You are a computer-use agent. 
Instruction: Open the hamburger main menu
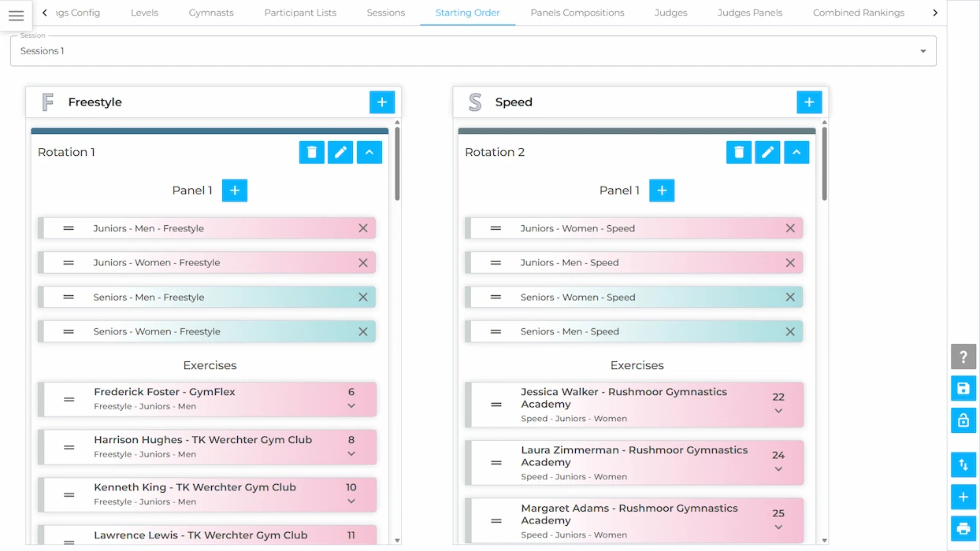point(16,16)
